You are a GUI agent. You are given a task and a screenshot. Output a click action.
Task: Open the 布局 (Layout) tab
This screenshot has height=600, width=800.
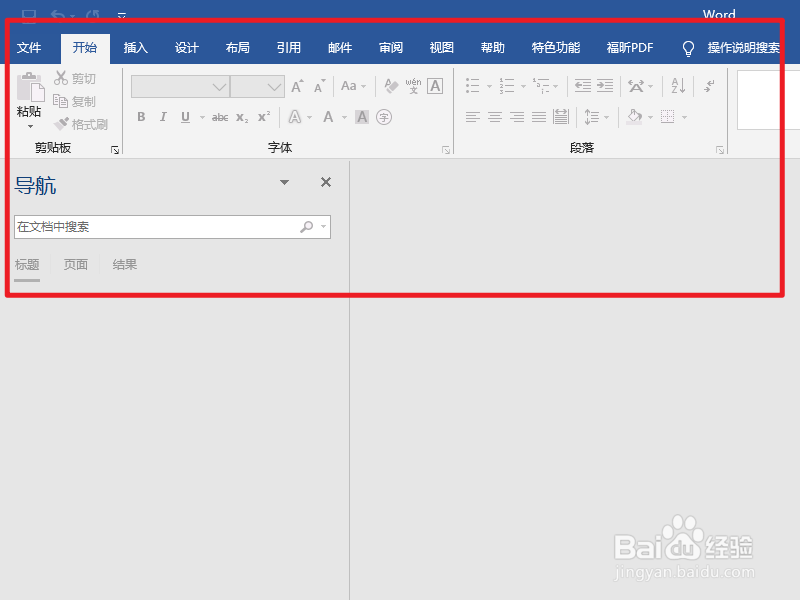tap(238, 48)
